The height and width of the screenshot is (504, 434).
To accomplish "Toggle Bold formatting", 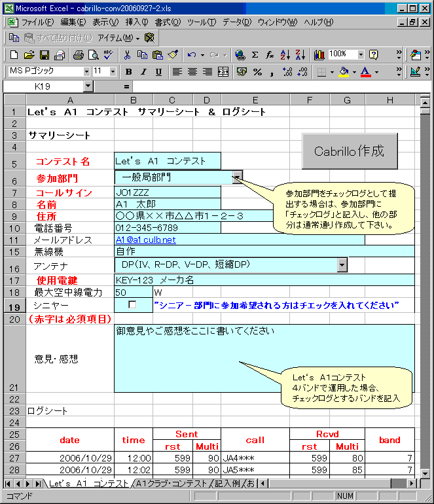I will pyautogui.click(x=128, y=72).
